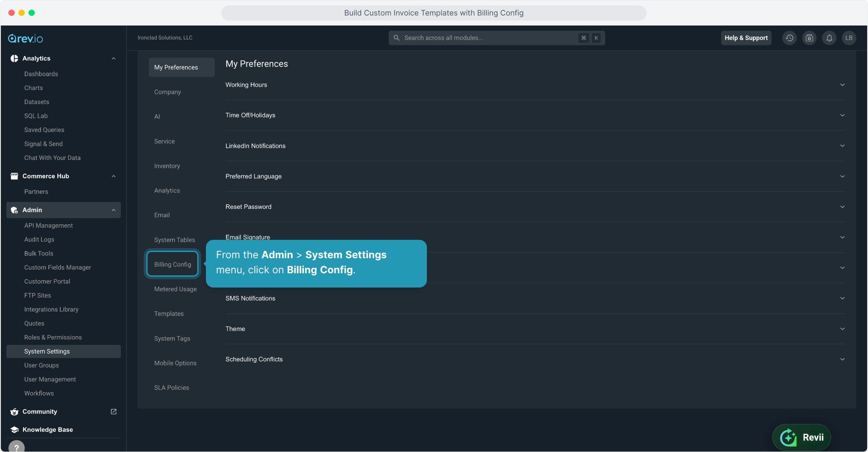Open the Templates settings tab
Screen dimensions: 868x452
click(x=169, y=314)
